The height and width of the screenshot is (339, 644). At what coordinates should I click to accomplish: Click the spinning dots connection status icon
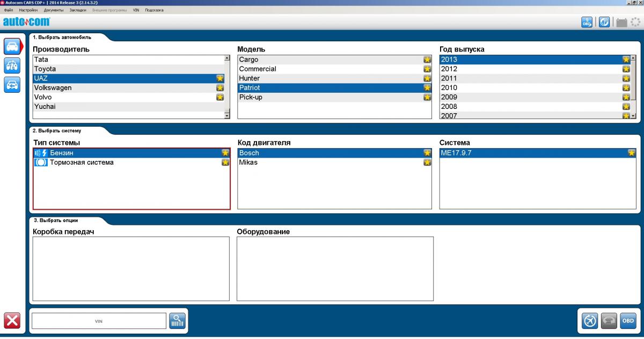tap(635, 22)
